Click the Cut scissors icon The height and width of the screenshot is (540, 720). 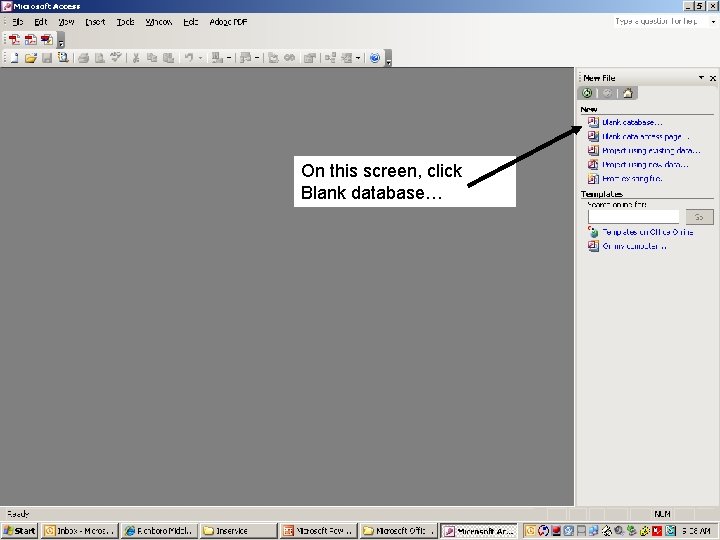[136, 58]
